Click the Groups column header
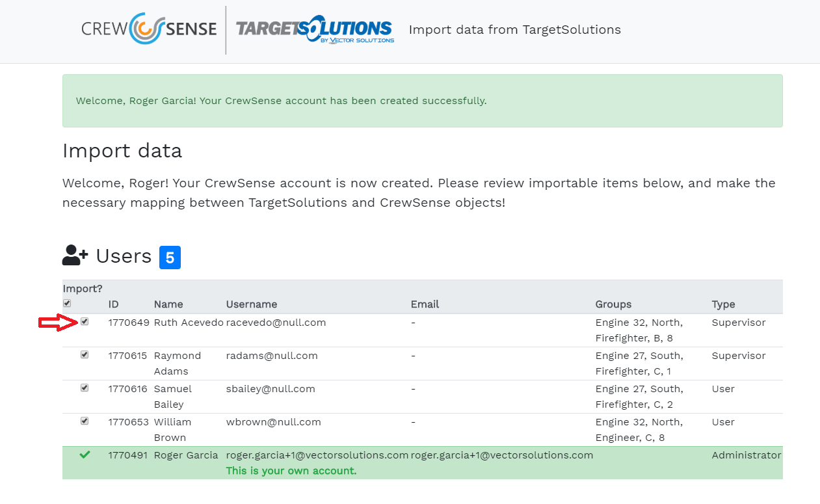This screenshot has width=820, height=504. [x=613, y=304]
